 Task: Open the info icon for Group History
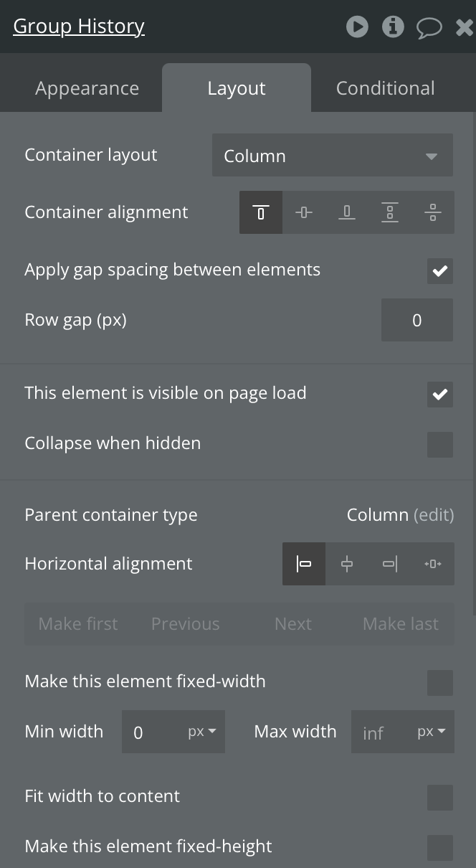coord(392,27)
